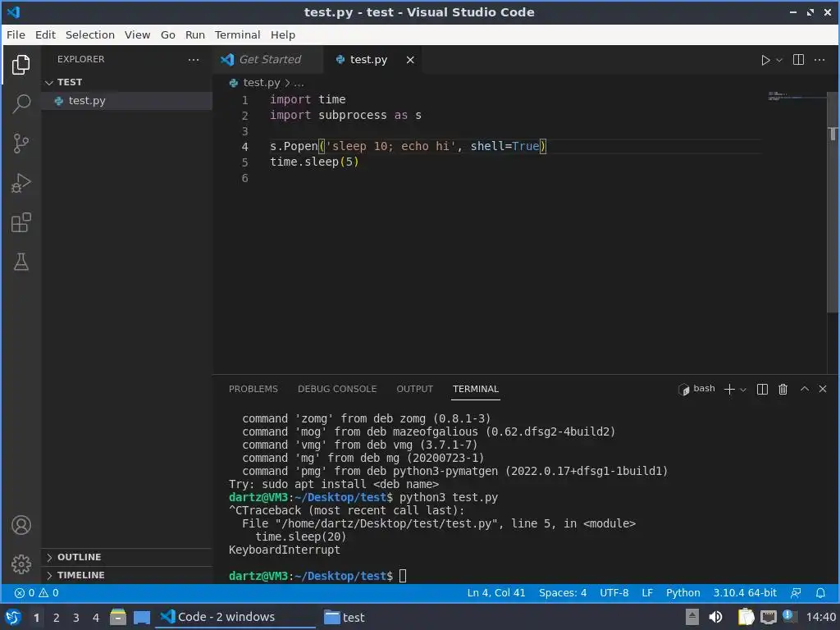Close the terminal panel
The width and height of the screenshot is (840, 630).
[x=823, y=389]
